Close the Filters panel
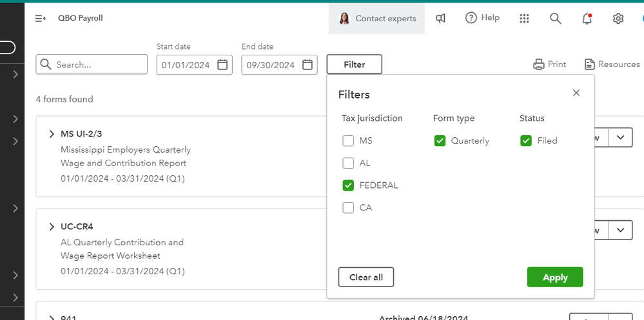Image resolution: width=644 pixels, height=320 pixels. click(576, 93)
